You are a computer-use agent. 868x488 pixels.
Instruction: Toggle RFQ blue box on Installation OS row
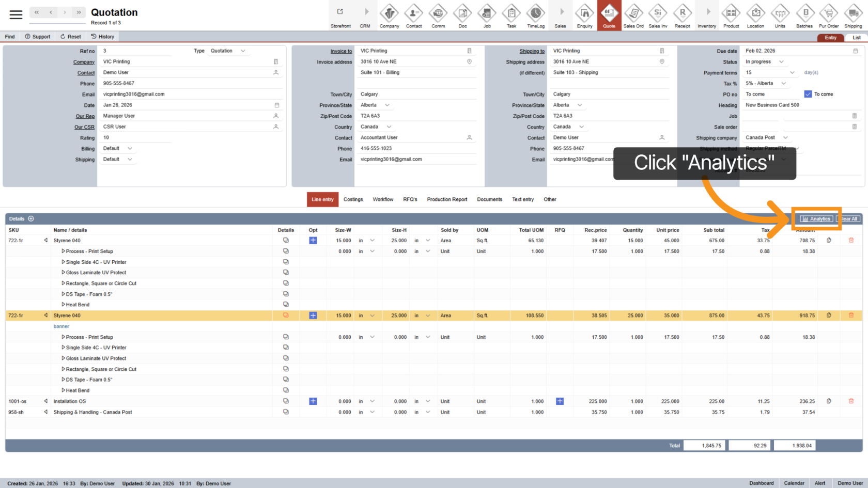point(560,401)
